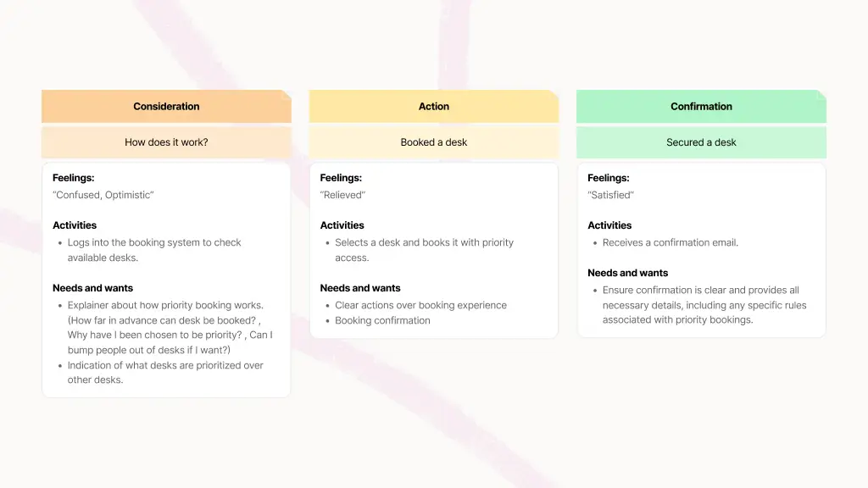Click the orange Consideration stage header
The image size is (868, 488).
click(166, 107)
